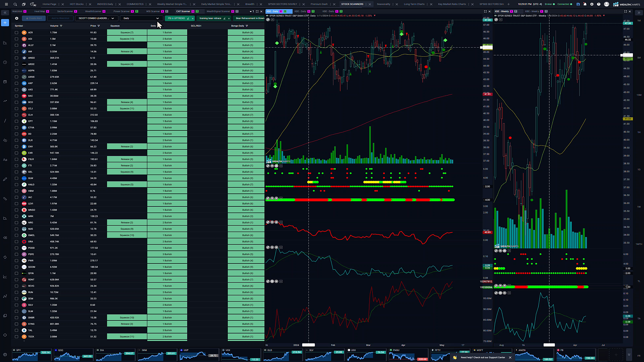Edit the PB in UPTREND filter pencil
The image size is (644, 362).
point(188,18)
